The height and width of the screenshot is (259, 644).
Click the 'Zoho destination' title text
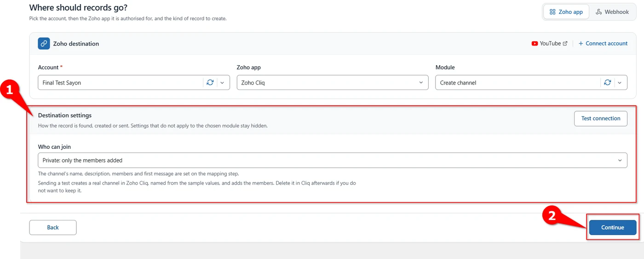76,44
